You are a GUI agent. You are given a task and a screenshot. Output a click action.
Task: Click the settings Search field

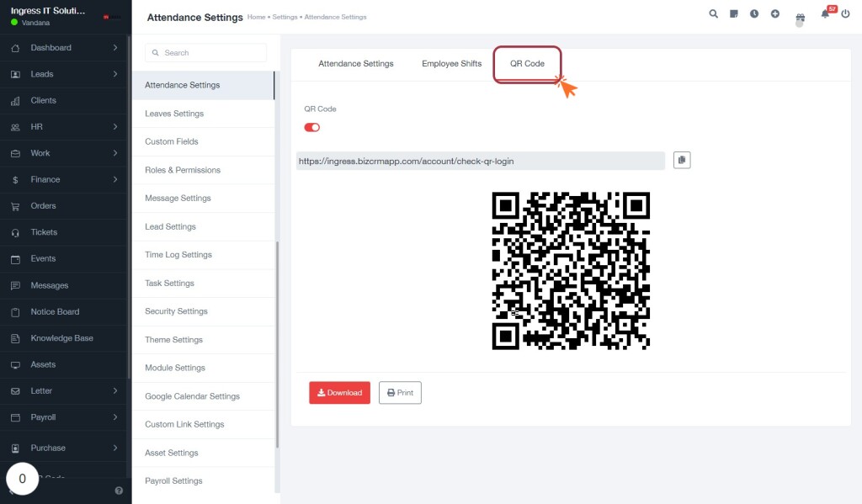tap(205, 53)
